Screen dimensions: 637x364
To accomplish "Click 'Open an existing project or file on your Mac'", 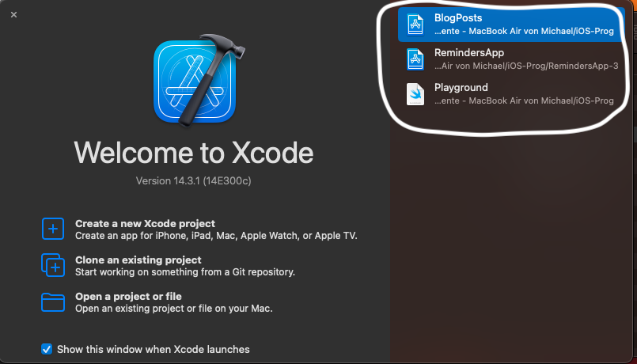I will tap(174, 309).
